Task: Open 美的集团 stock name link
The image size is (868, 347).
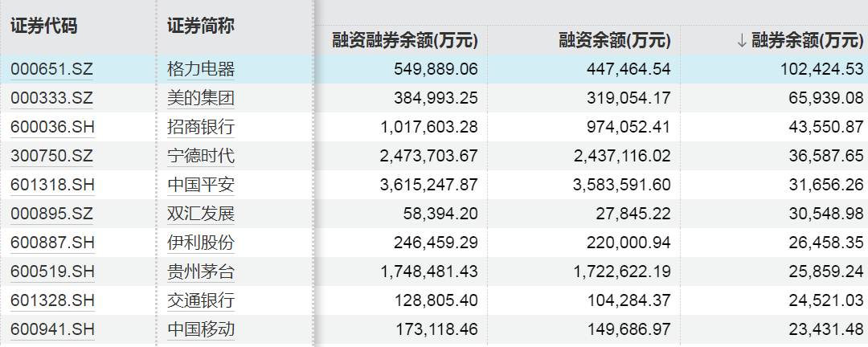Action: click(201, 99)
